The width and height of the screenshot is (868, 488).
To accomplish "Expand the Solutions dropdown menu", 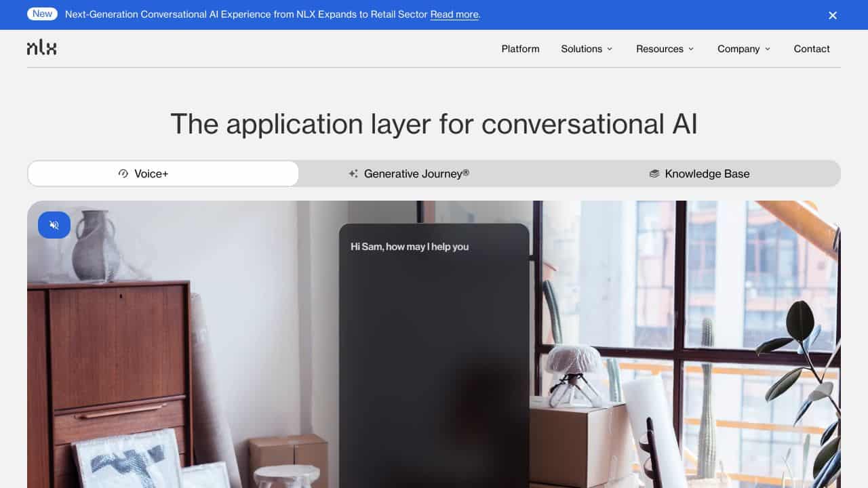I will pyautogui.click(x=587, y=49).
